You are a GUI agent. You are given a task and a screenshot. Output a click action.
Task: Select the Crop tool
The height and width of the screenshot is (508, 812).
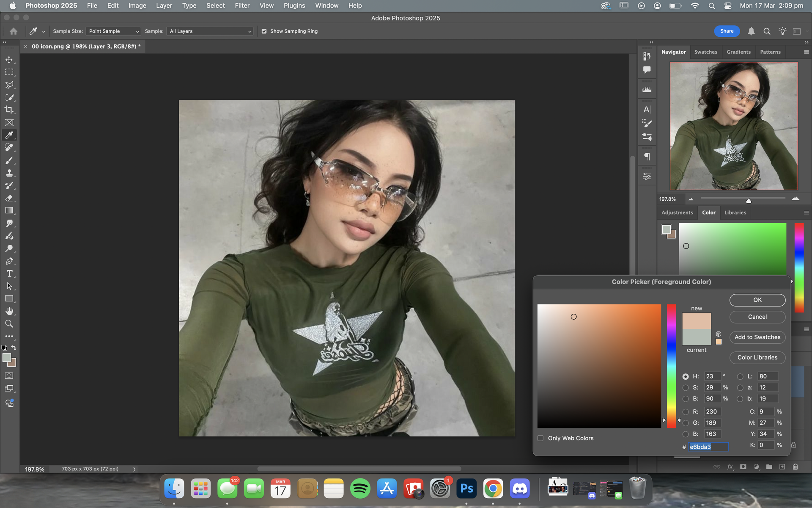9,110
